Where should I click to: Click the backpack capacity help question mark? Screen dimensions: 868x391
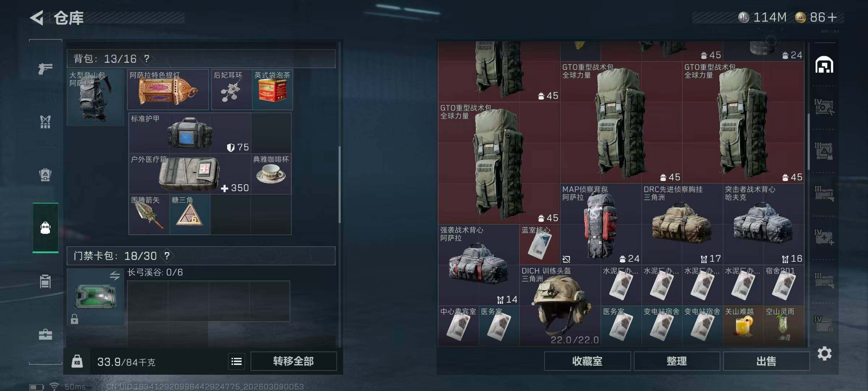click(146, 58)
